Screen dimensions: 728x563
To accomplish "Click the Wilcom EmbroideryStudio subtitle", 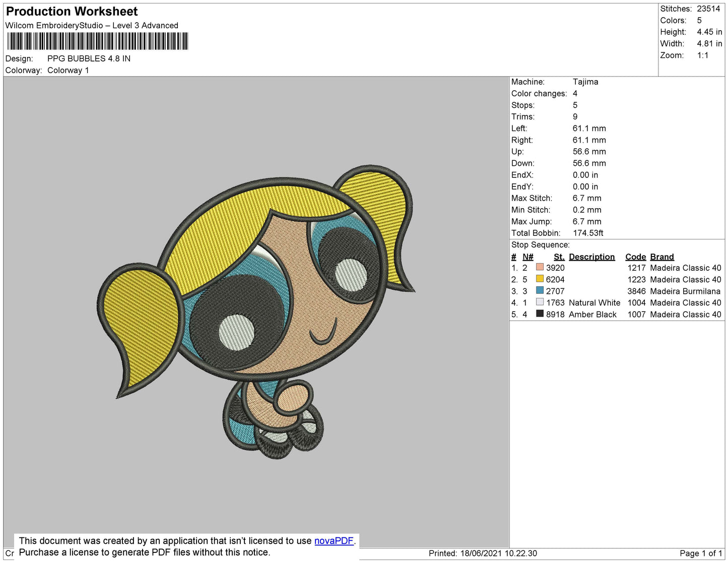I will pos(92,25).
